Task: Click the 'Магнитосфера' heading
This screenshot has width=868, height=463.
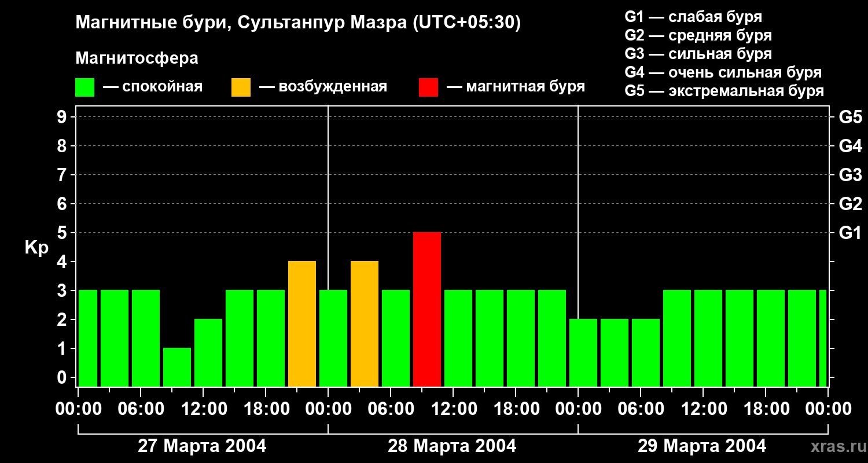Action: [137, 58]
